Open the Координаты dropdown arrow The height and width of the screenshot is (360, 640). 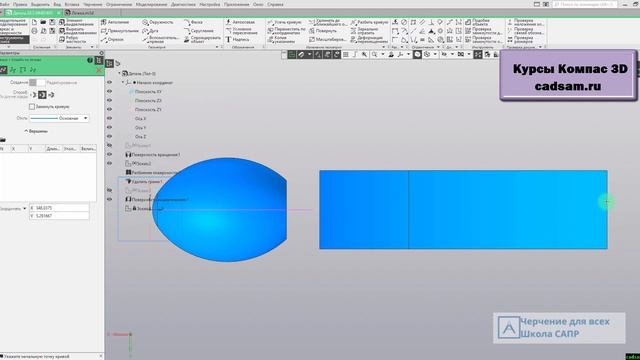tap(24, 209)
